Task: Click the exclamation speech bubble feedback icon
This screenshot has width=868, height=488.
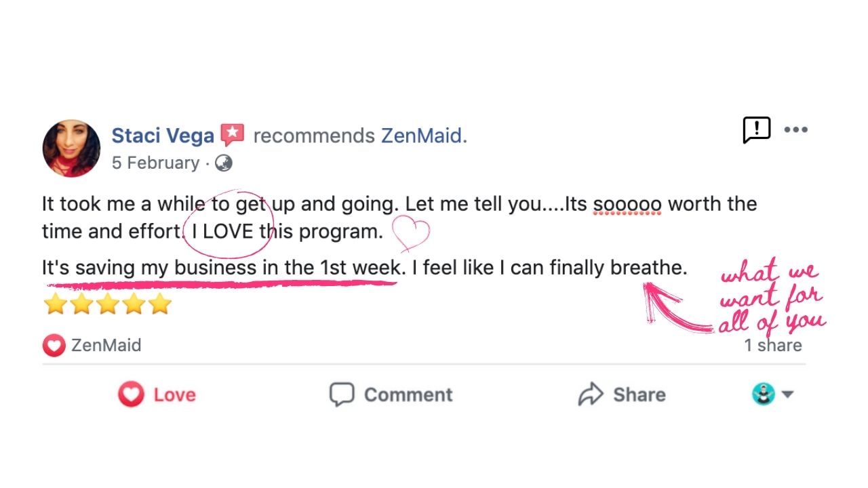Action: (x=756, y=129)
